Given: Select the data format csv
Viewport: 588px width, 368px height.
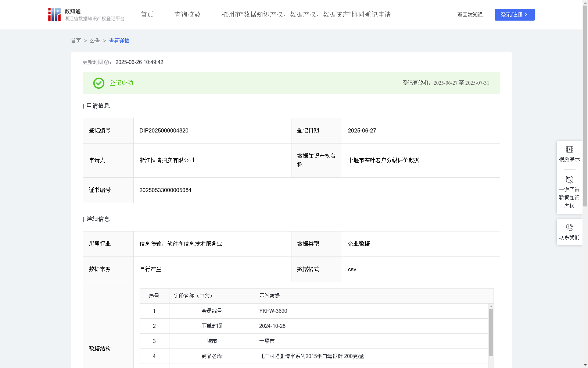Looking at the screenshot, I should click(x=352, y=269).
